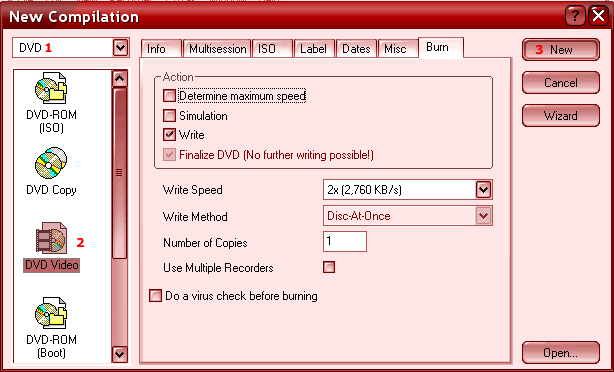Viewport: 614px width, 372px height.
Task: Click the help question mark button
Action: tap(575, 16)
